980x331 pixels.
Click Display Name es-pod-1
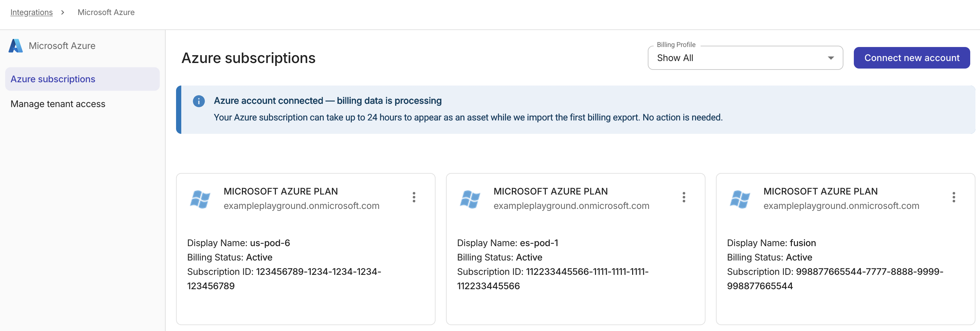(508, 243)
